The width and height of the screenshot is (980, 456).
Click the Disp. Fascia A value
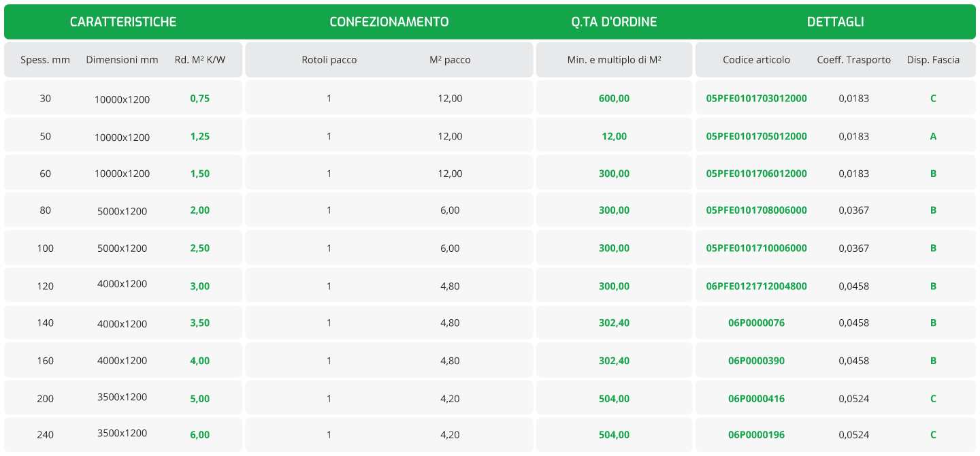[933, 136]
